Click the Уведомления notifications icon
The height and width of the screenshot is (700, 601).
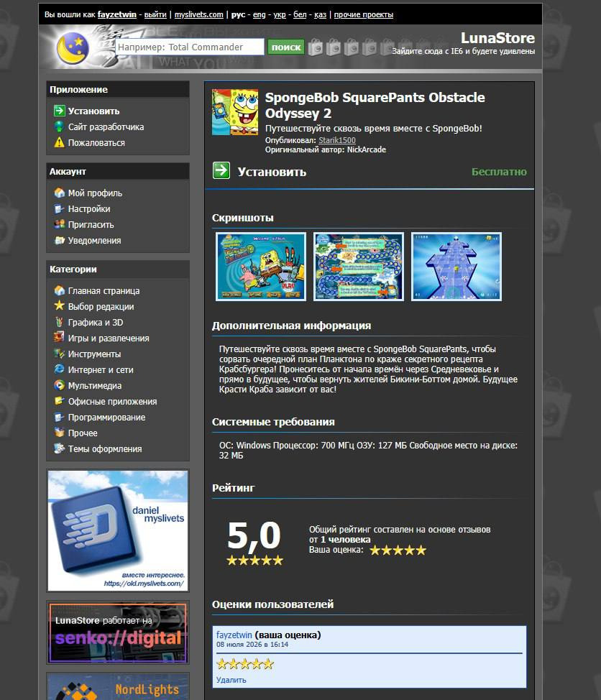60,240
